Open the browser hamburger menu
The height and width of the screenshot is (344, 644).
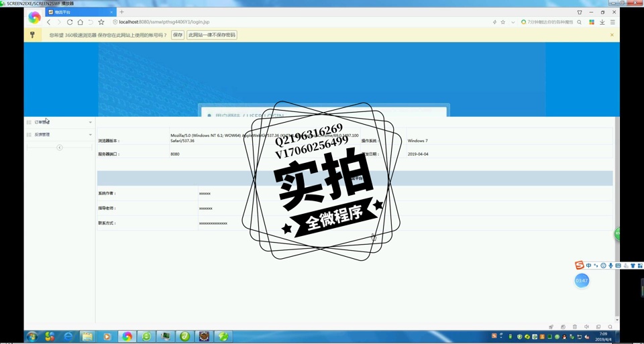(x=612, y=22)
